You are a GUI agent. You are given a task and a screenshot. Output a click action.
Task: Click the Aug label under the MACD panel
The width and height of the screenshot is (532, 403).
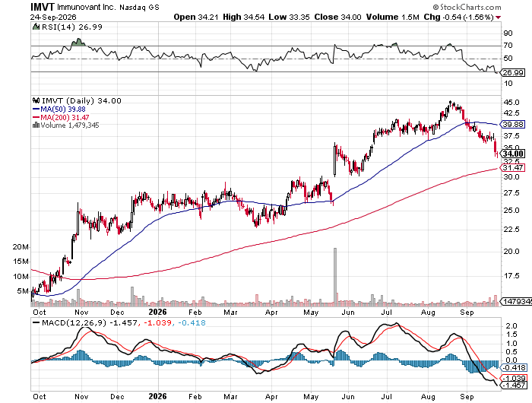pos(428,397)
